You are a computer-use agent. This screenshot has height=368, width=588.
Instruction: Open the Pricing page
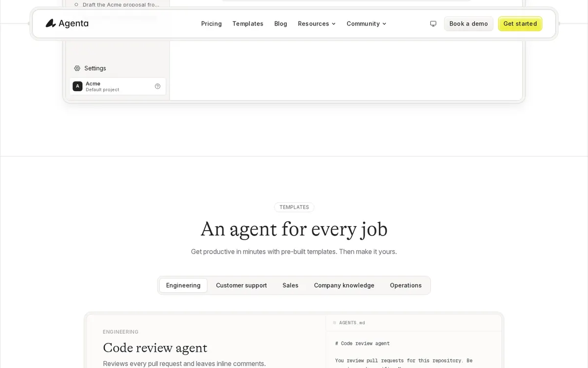tap(211, 24)
